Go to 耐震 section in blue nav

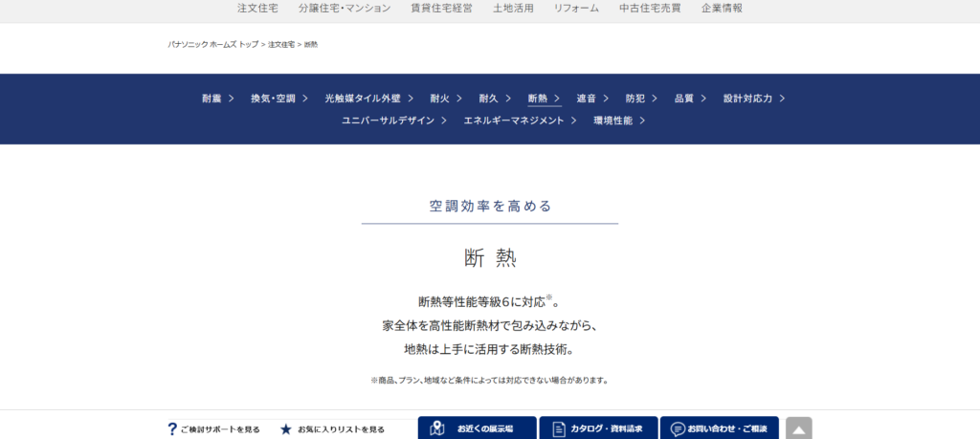[x=212, y=99]
